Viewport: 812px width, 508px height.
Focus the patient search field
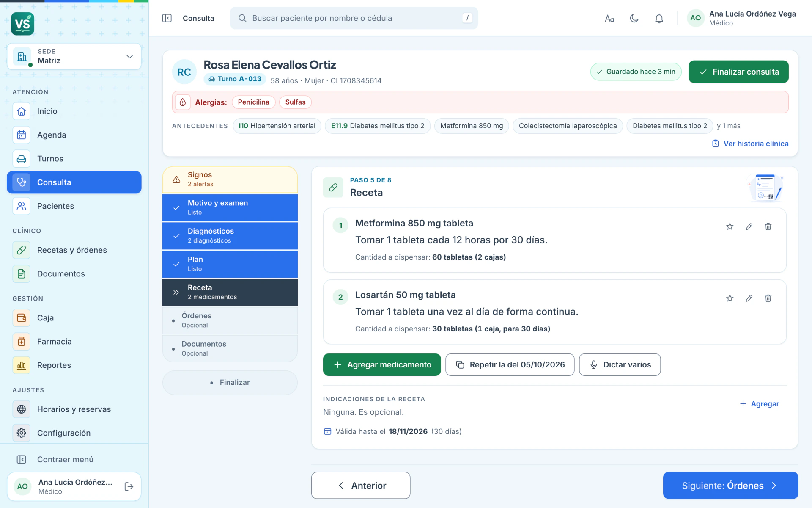(x=354, y=18)
